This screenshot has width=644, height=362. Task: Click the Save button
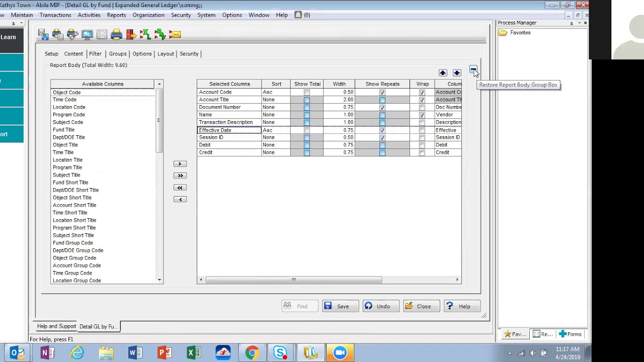tap(340, 306)
